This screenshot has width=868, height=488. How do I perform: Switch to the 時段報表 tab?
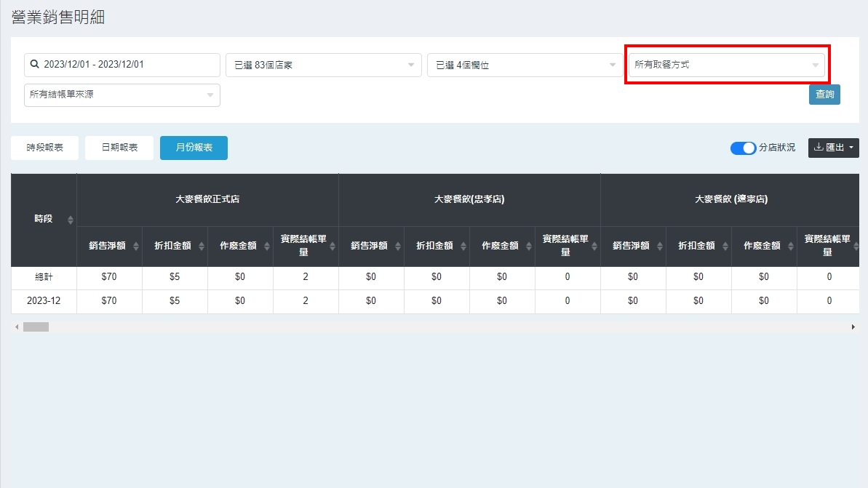point(44,148)
